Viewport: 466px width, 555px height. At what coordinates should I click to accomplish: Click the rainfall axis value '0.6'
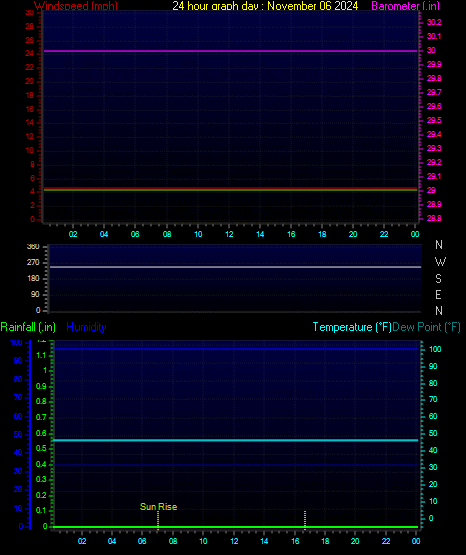point(41,434)
